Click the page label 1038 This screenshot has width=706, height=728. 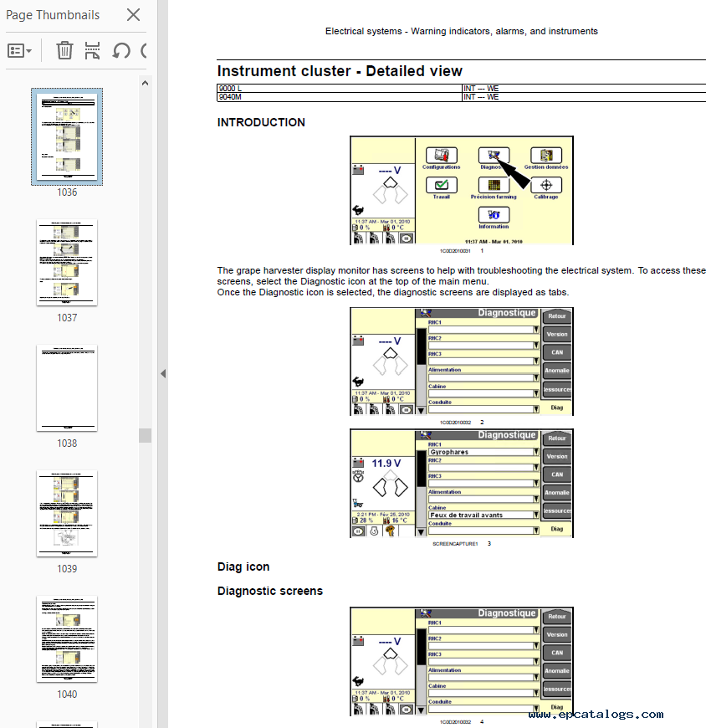pyautogui.click(x=67, y=443)
